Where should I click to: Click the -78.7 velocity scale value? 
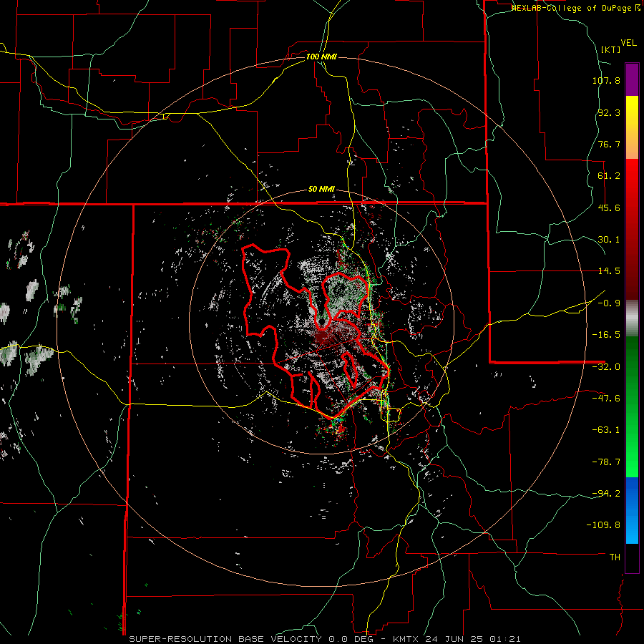(x=606, y=462)
